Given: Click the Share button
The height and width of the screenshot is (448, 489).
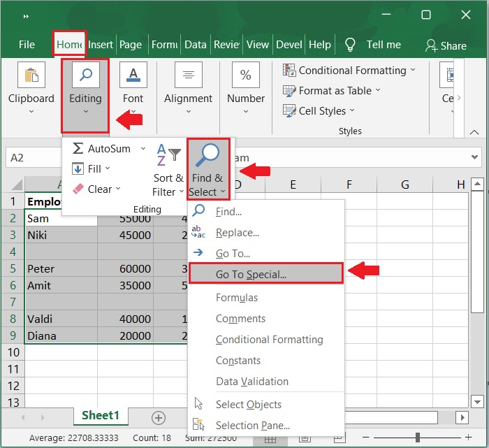Looking at the screenshot, I should coord(446,45).
